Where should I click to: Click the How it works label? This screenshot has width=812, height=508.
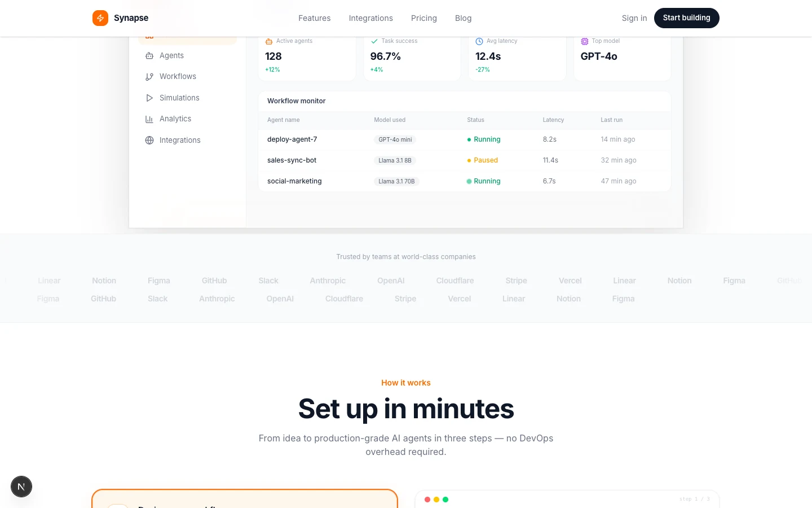tap(406, 383)
